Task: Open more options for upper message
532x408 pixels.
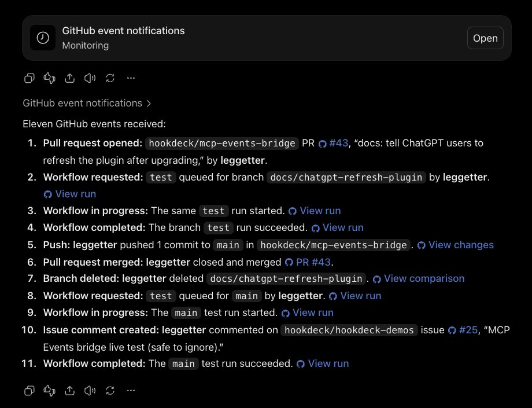Action: (131, 78)
